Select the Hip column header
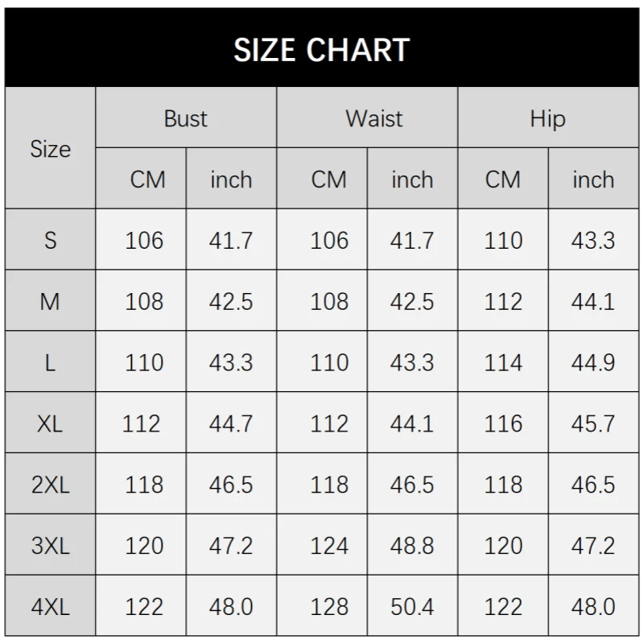The width and height of the screenshot is (644, 644). coord(548,119)
